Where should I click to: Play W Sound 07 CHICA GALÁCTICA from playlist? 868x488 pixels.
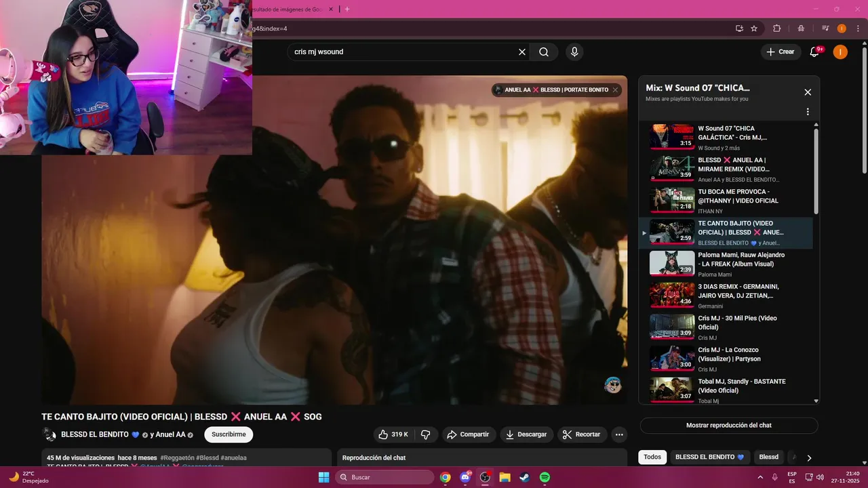[x=726, y=137]
